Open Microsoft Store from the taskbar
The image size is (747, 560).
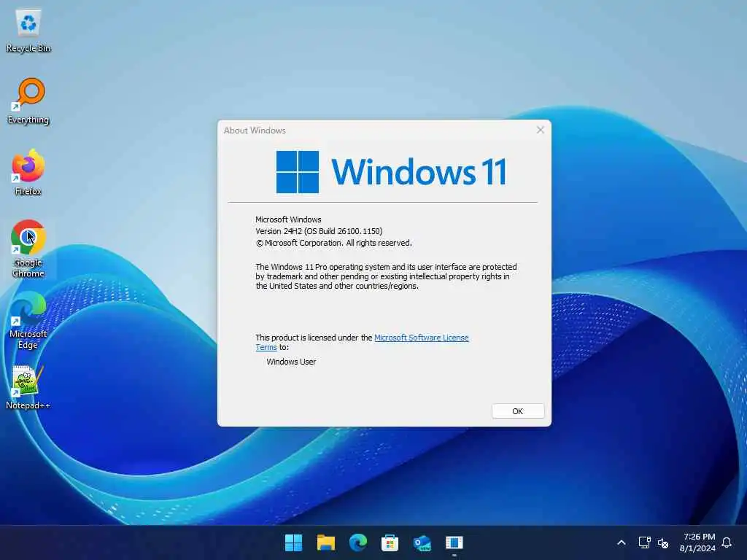(x=390, y=542)
